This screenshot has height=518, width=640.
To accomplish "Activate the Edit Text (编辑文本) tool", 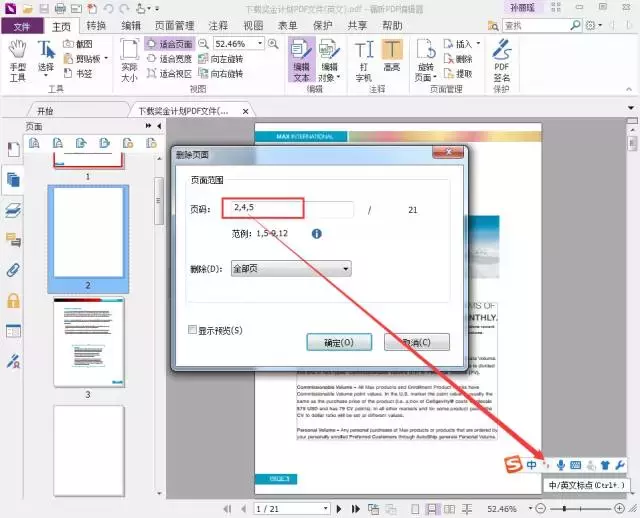I will tap(301, 60).
